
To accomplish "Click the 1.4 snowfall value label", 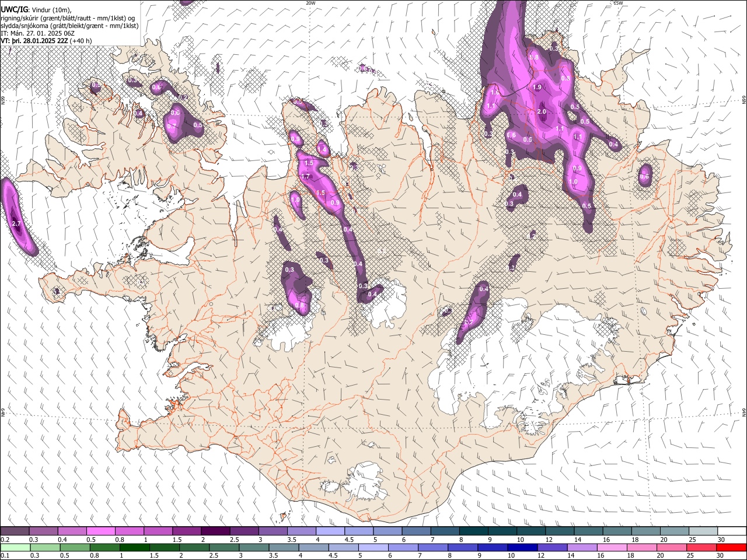I will click(x=322, y=150).
